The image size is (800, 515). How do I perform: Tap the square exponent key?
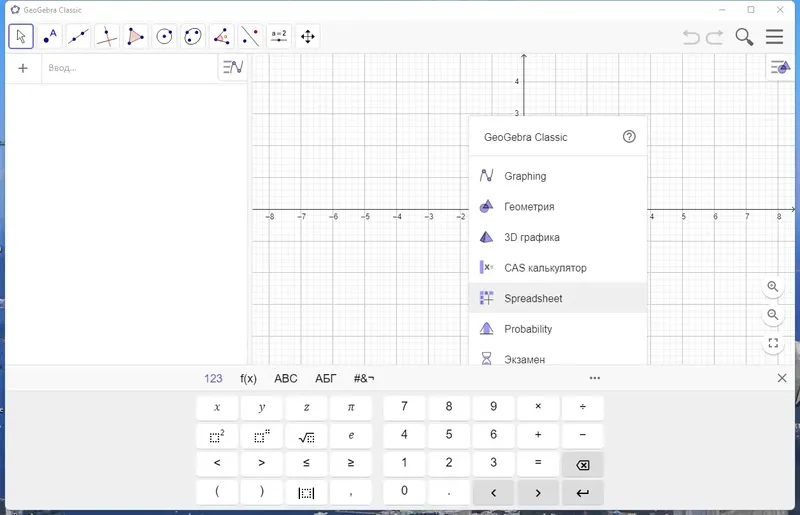click(x=217, y=436)
